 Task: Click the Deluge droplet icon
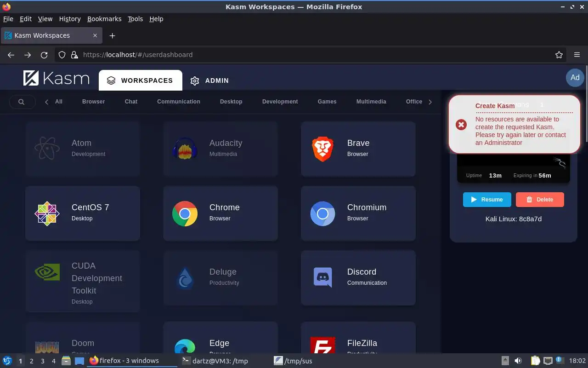185,277
